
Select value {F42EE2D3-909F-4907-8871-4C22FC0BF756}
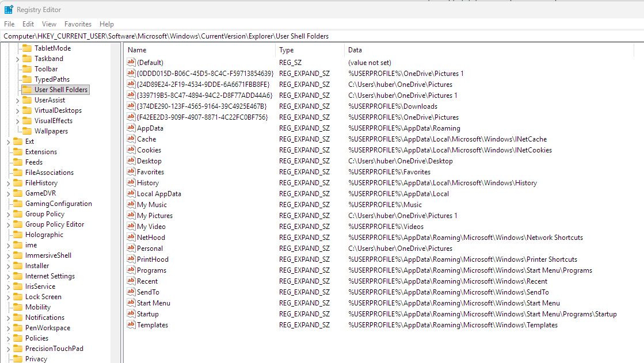pyautogui.click(x=202, y=117)
